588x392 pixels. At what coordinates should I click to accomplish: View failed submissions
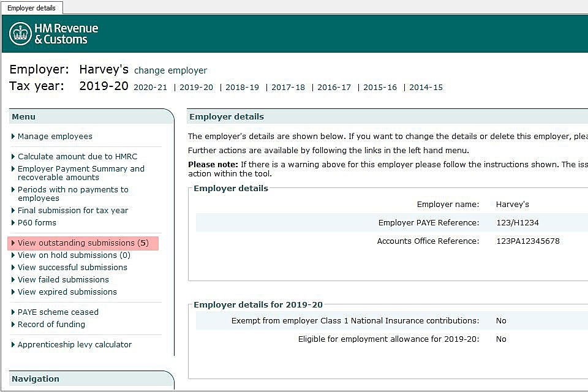(x=63, y=280)
